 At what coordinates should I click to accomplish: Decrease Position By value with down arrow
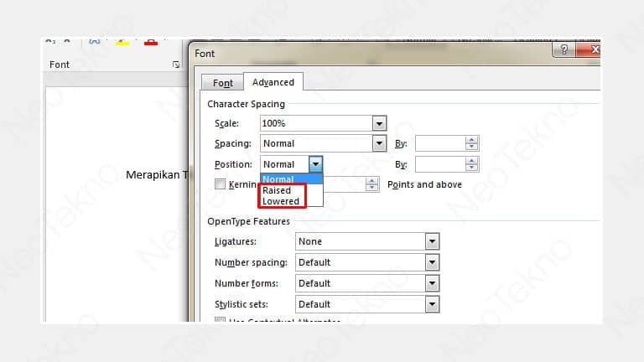[471, 168]
